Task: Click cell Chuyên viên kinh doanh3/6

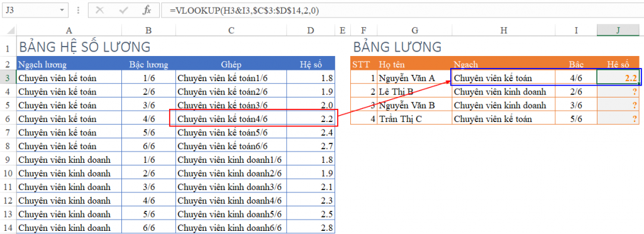Action: coord(231,187)
